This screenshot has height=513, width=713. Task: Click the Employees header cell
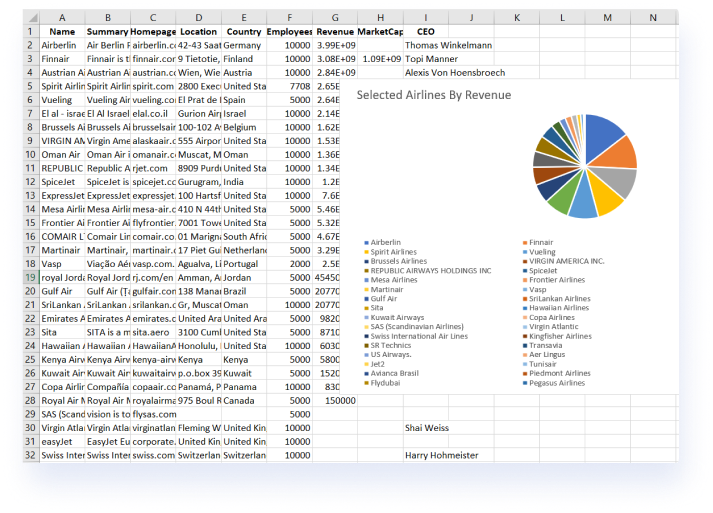coord(290,31)
